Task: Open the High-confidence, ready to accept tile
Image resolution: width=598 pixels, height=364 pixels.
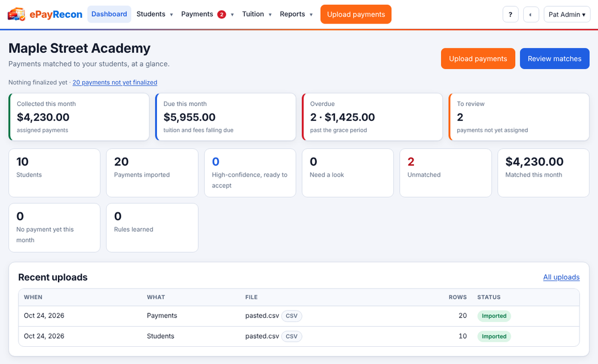Action: (250, 173)
